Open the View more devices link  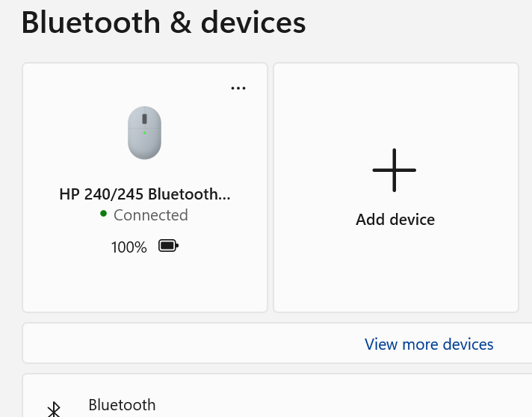429,345
